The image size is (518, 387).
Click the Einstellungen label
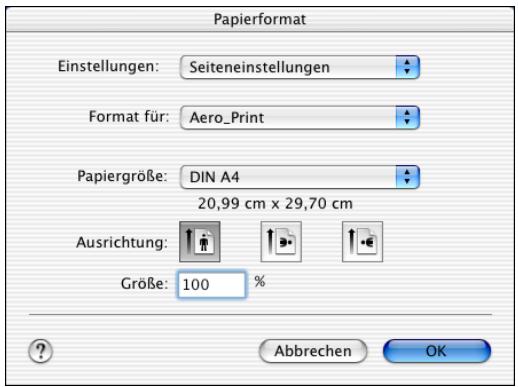109,66
